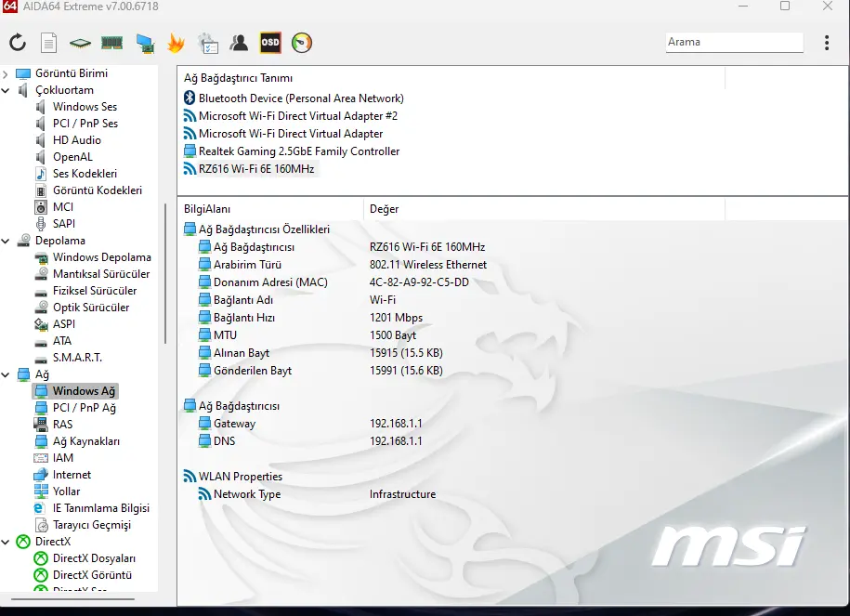
Task: Open Tarayıcı Geçmişi tree item
Action: 92,526
